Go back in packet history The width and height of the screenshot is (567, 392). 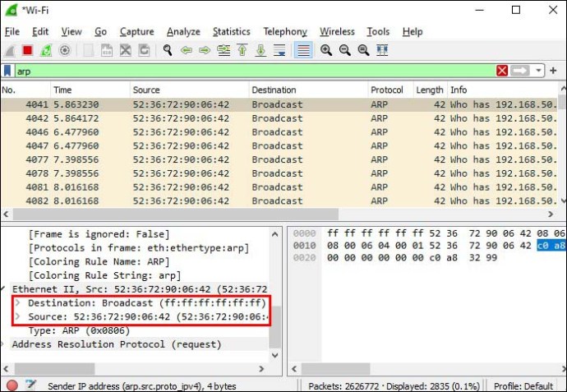[x=187, y=50]
